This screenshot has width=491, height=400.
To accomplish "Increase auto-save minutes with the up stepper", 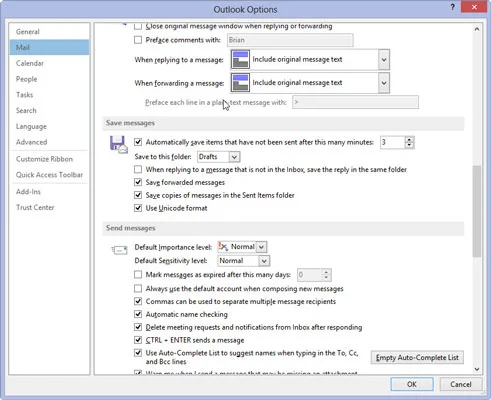I will pos(409,140).
